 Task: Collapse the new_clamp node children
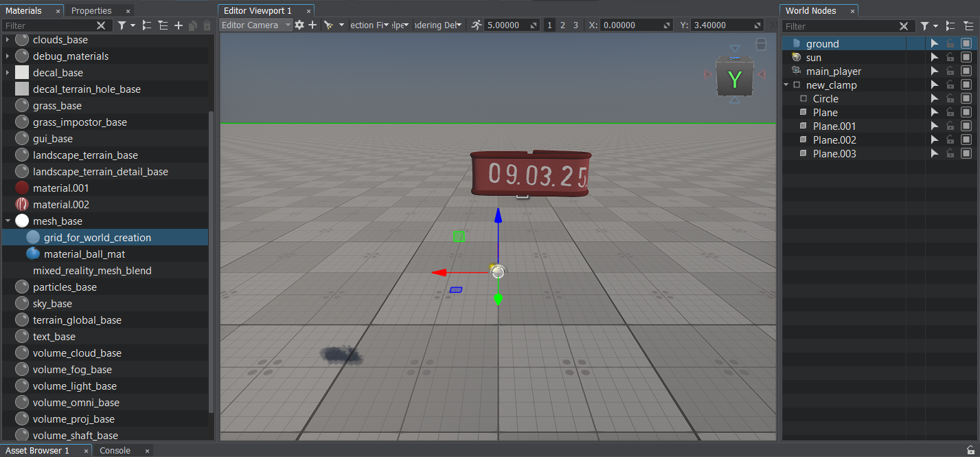coord(786,85)
